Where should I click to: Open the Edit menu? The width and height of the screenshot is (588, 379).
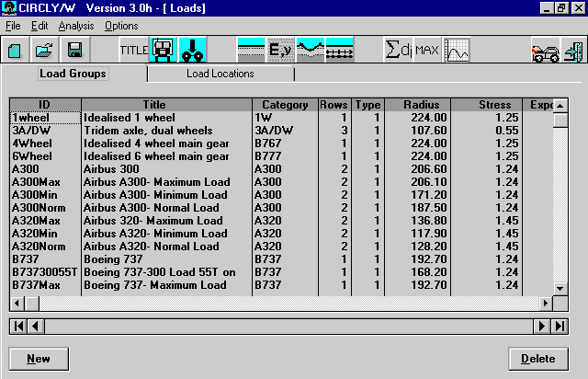[40, 26]
